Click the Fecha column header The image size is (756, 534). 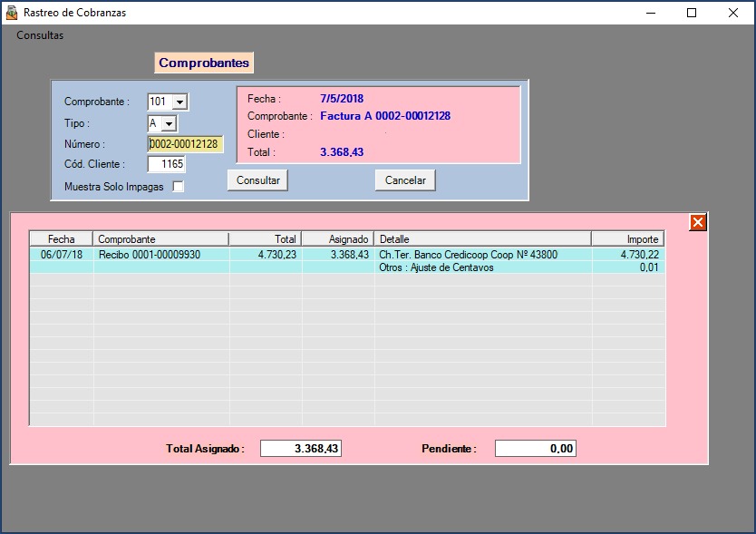pos(62,239)
